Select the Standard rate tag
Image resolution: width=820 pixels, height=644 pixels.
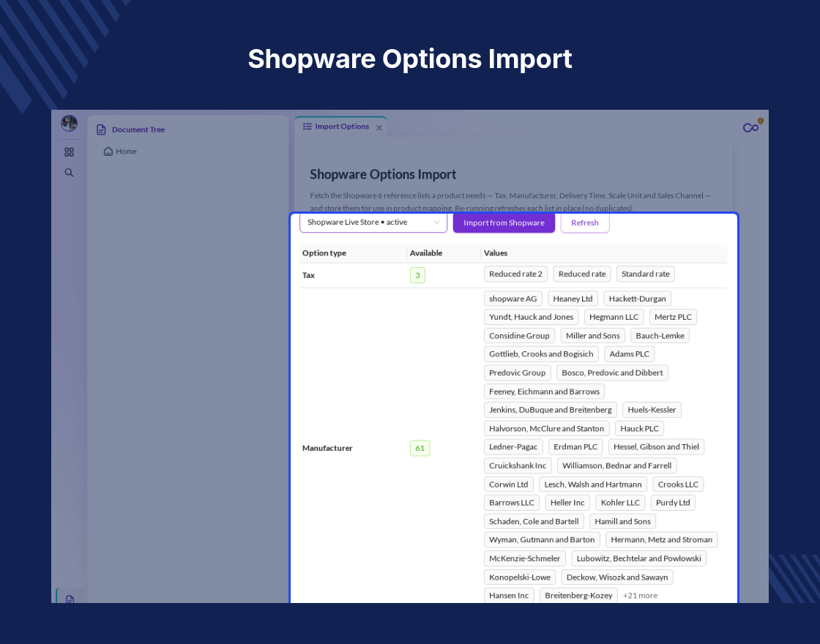click(x=645, y=274)
